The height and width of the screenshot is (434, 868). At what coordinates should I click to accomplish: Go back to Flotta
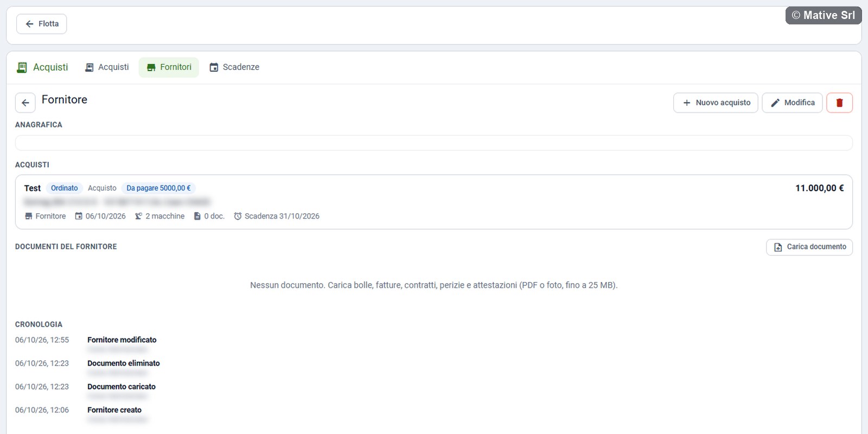pos(42,24)
